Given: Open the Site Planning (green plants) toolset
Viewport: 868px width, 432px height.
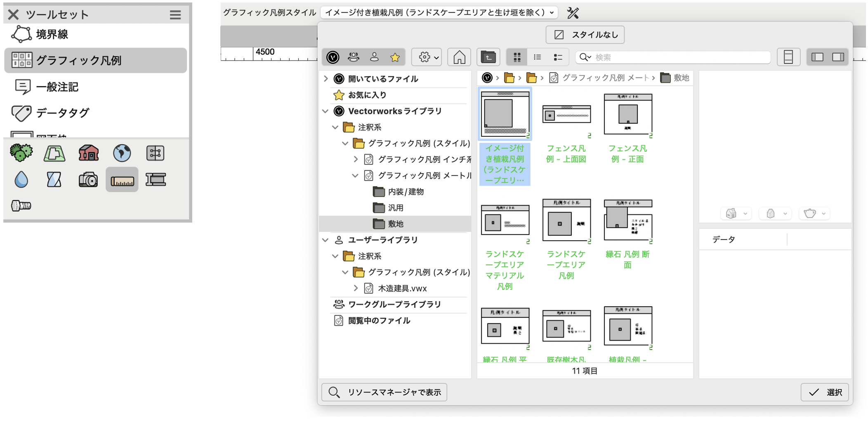Looking at the screenshot, I should point(21,153).
